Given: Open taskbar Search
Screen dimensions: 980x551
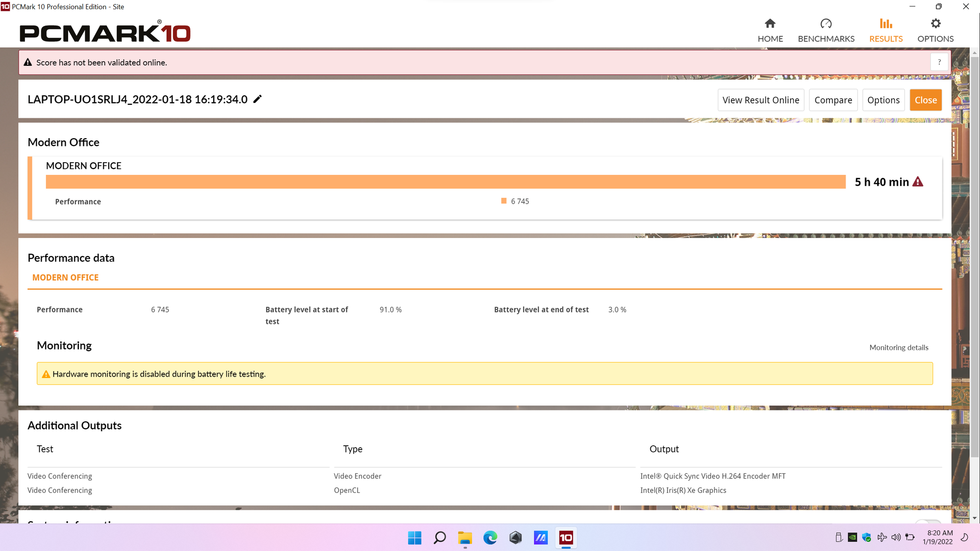Looking at the screenshot, I should pos(440,538).
